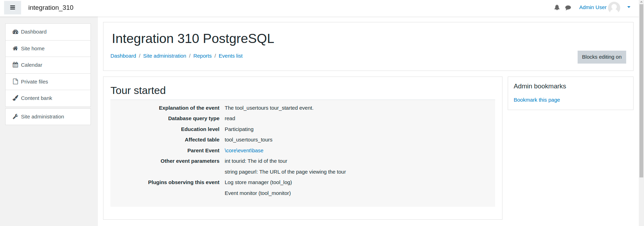Click the Site administration breadcrumb link
The height and width of the screenshot is (226, 644).
(165, 56)
